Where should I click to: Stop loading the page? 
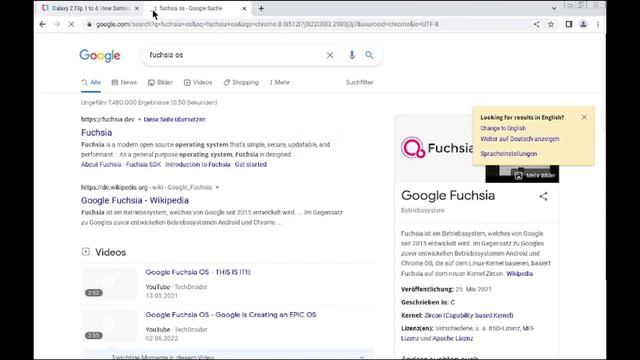[71, 24]
